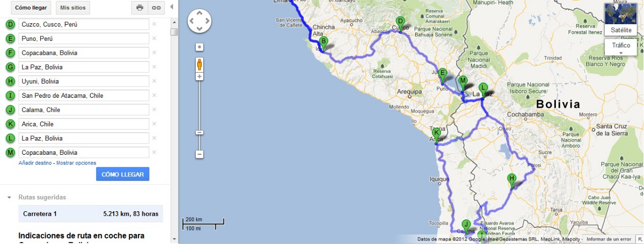Click the Añadir destino link
Viewport: 644px width, 244px height.
pyautogui.click(x=35, y=163)
